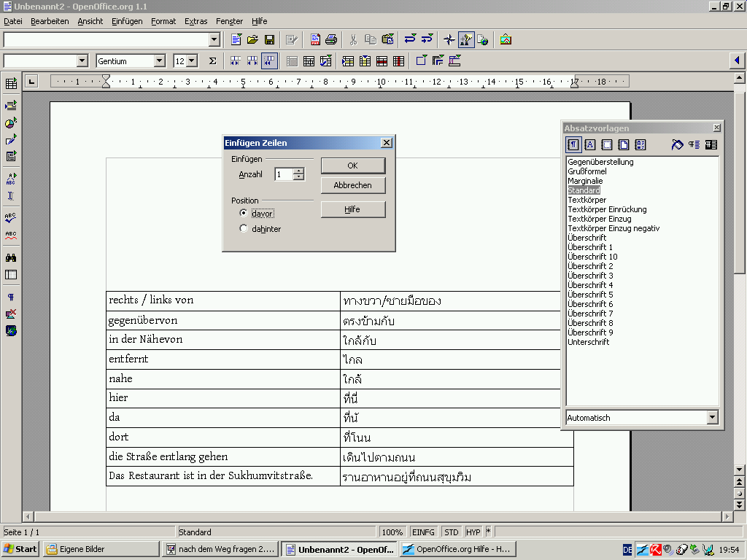Screen dimensions: 747x560
Task: Select the fill format paint bucket
Action: [677, 144]
